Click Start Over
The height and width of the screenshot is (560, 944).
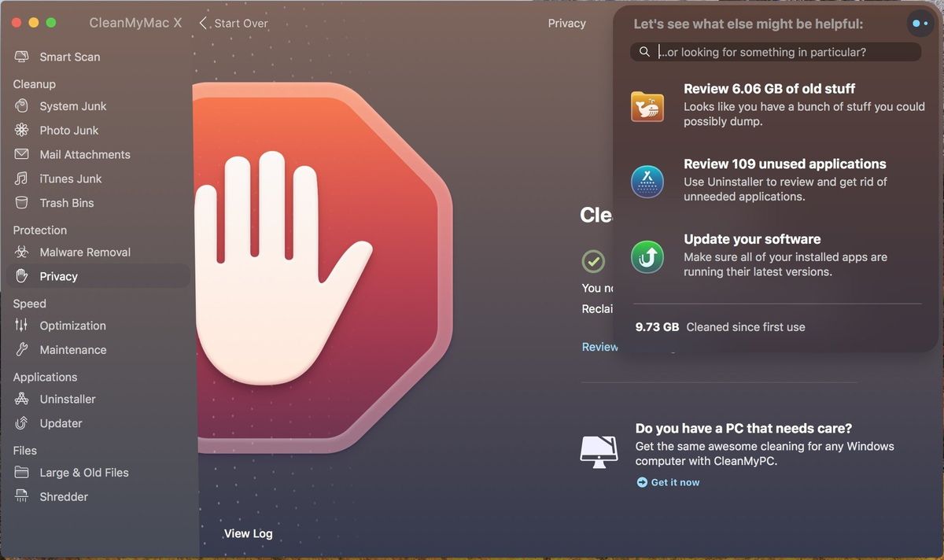241,23
